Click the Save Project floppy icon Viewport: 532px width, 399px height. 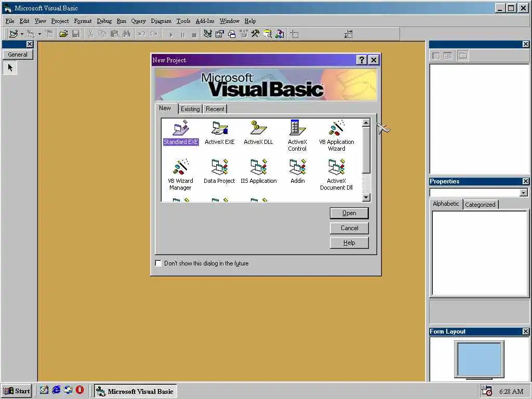(76, 34)
